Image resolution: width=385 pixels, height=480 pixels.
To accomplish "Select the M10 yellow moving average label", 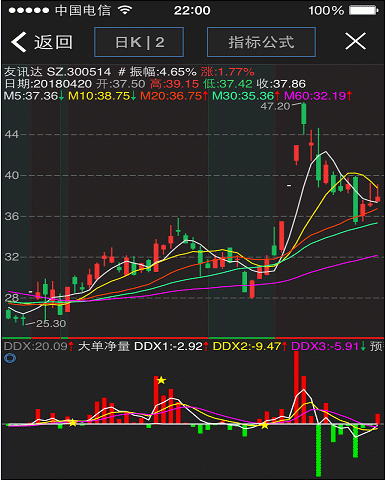I will pos(102,96).
